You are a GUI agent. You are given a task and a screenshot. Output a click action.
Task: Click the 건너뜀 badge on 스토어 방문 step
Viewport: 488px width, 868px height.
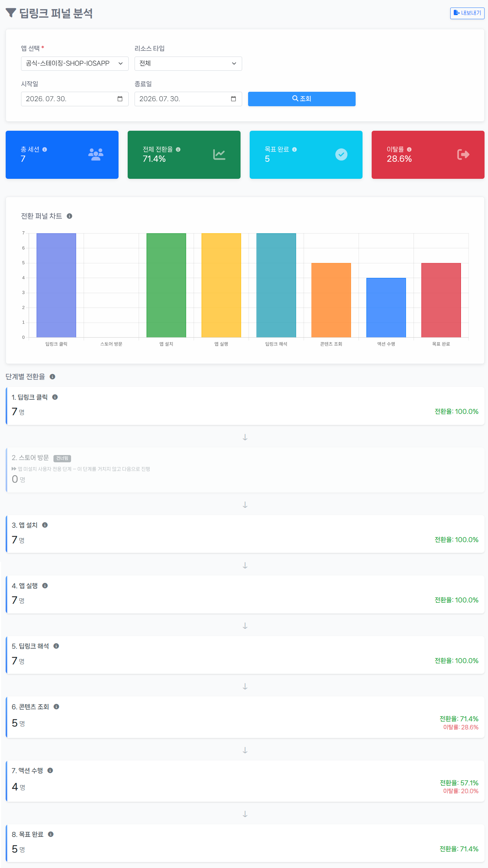click(x=62, y=458)
